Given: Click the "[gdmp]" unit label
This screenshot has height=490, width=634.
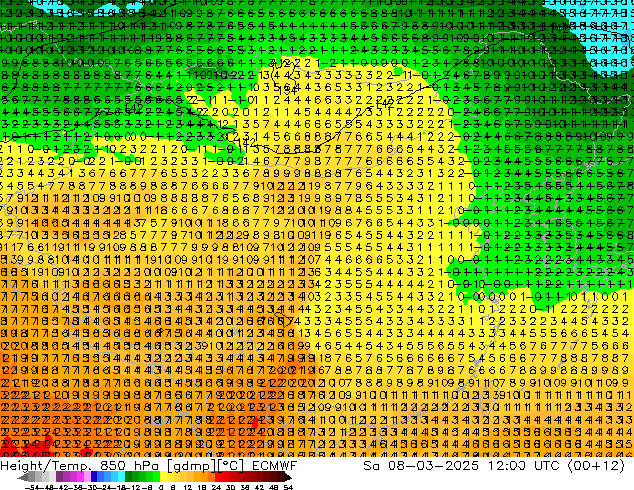Looking at the screenshot, I should click(190, 466).
